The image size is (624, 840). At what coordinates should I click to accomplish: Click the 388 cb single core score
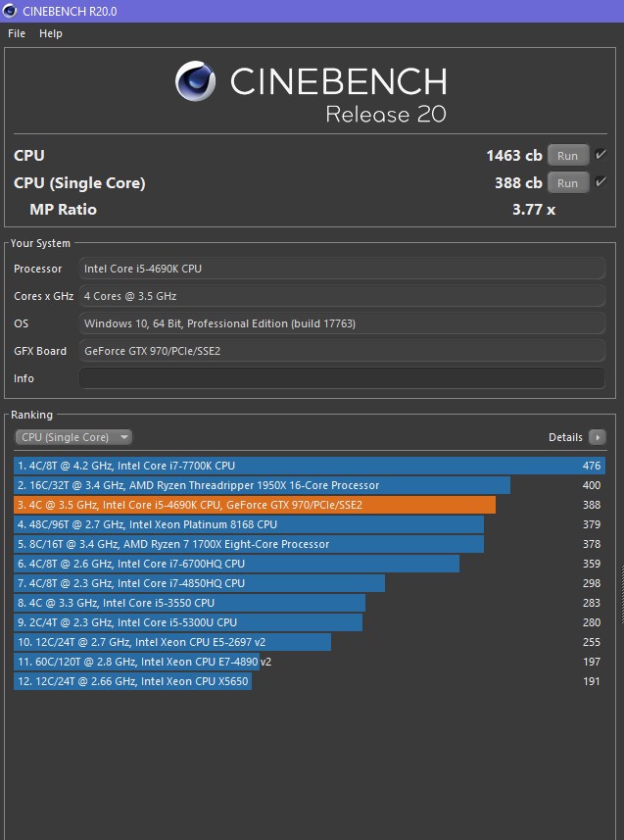pyautogui.click(x=518, y=182)
